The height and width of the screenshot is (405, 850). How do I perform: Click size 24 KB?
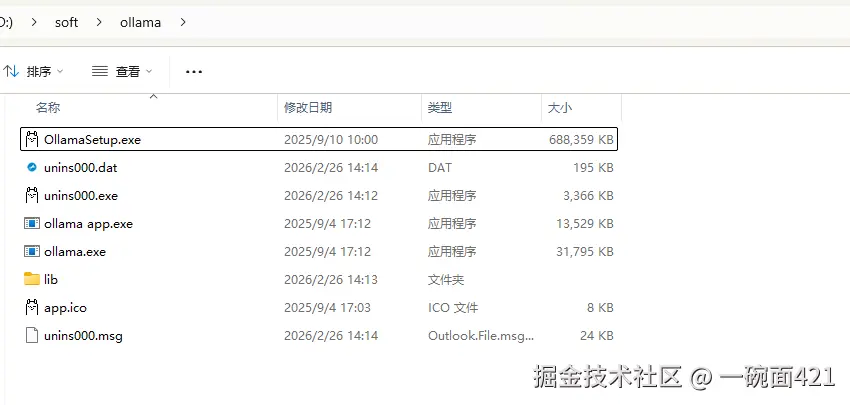click(x=597, y=336)
